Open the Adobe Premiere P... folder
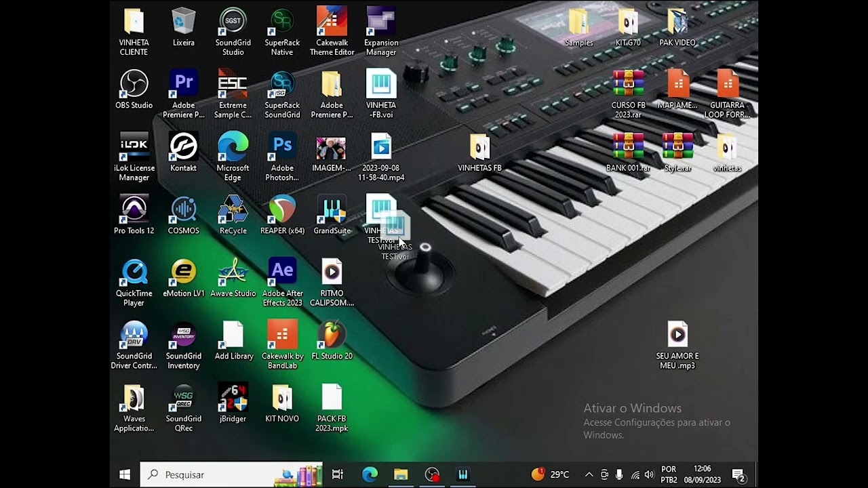 tap(332, 94)
